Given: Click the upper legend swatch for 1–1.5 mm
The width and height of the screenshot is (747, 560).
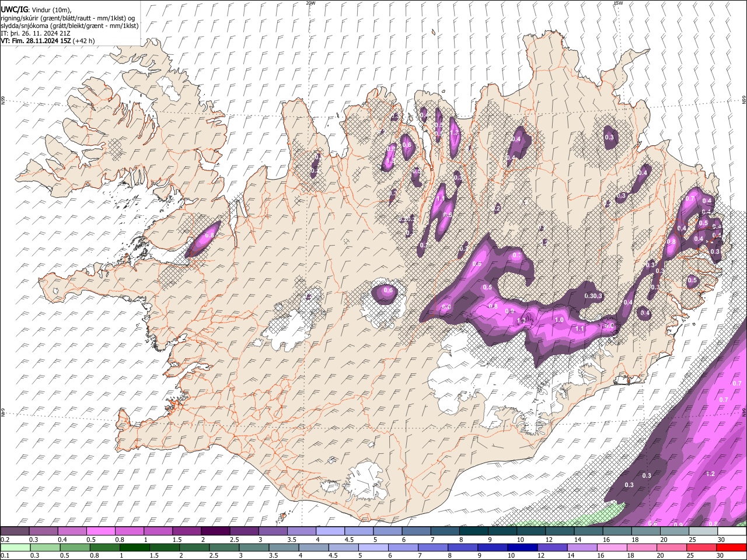Looking at the screenshot, I should [158, 531].
